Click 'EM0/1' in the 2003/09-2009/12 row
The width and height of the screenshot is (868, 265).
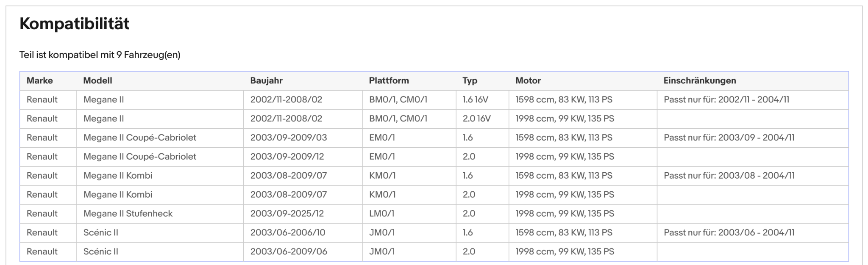coord(382,157)
